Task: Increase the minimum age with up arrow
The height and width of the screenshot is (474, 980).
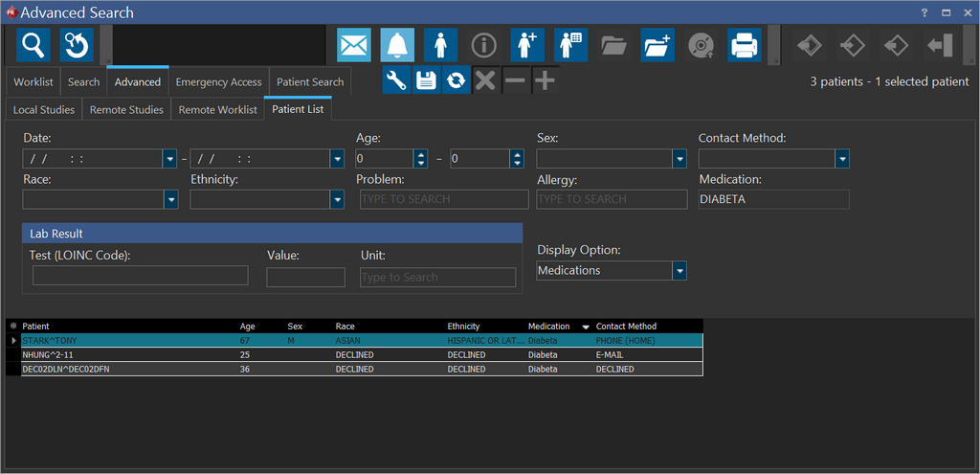Action: coord(420,154)
